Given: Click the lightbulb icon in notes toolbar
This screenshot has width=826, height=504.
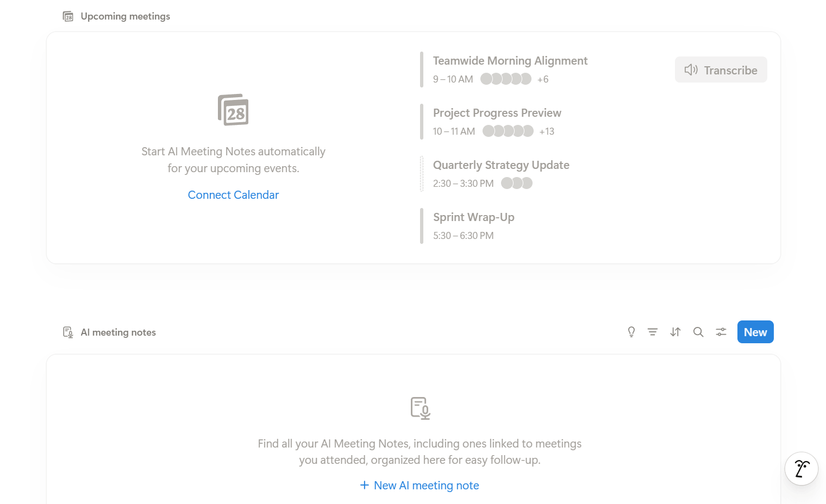Looking at the screenshot, I should [631, 332].
